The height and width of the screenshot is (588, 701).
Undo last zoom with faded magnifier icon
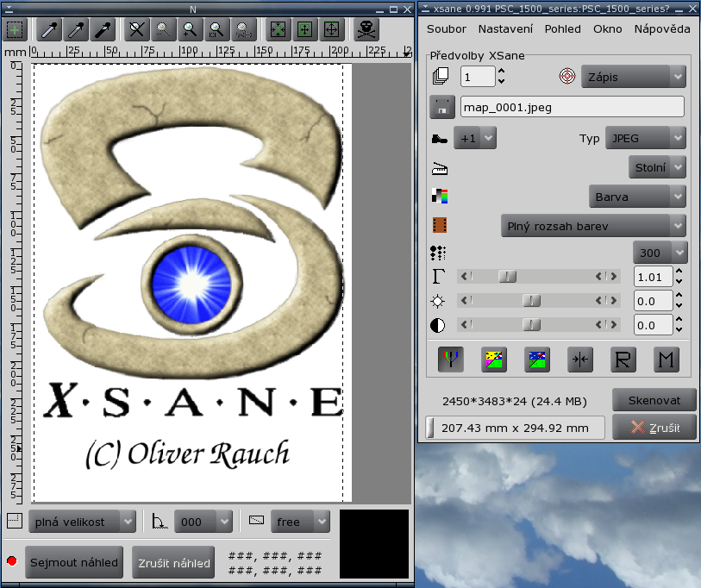click(x=244, y=30)
